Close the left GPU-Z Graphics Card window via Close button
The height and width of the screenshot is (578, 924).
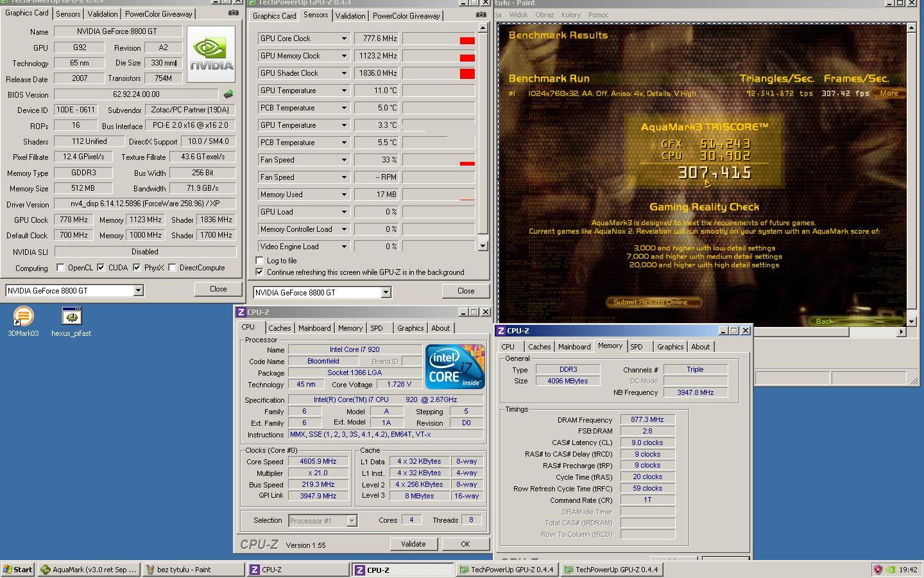tap(218, 289)
